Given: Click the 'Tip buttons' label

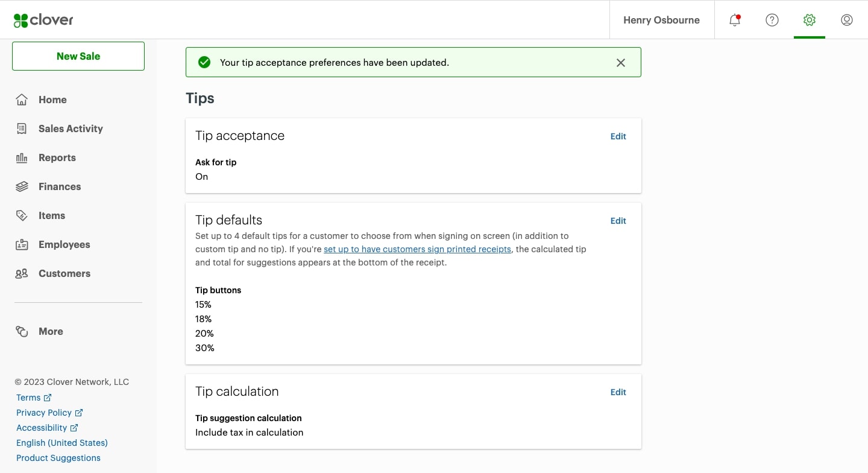Looking at the screenshot, I should click(x=218, y=290).
